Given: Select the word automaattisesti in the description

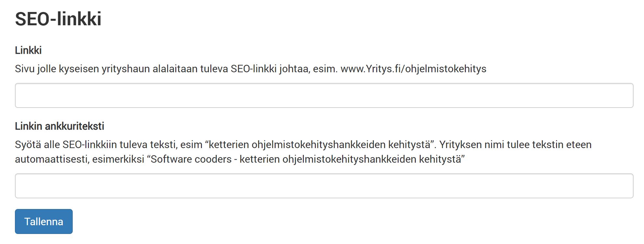Looking at the screenshot, I should point(52,159).
